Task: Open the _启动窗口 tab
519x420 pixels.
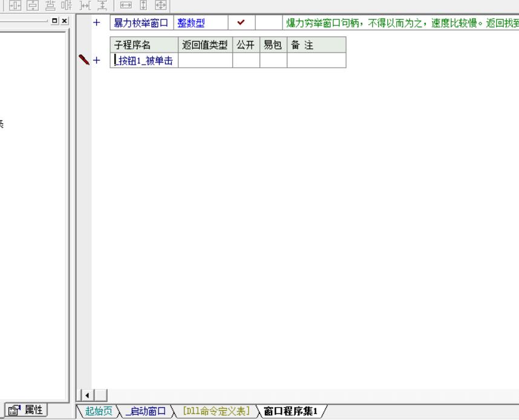Action: click(145, 412)
